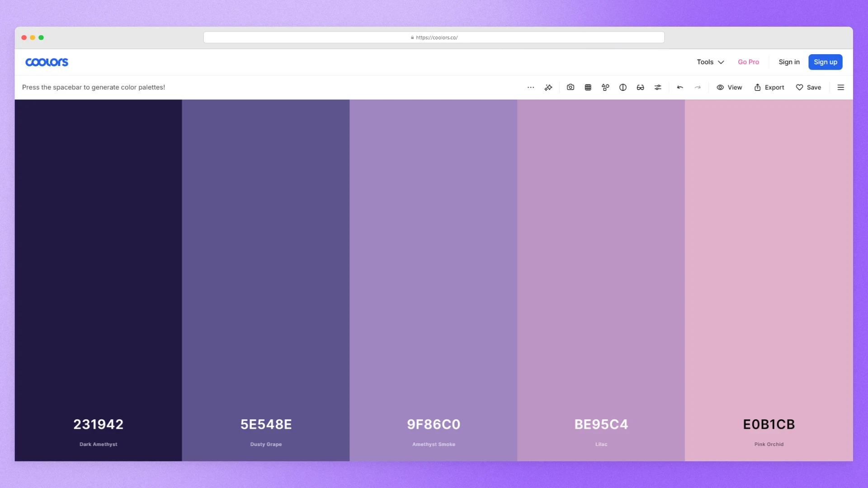Click the Export button
The image size is (868, 488).
pos(769,87)
